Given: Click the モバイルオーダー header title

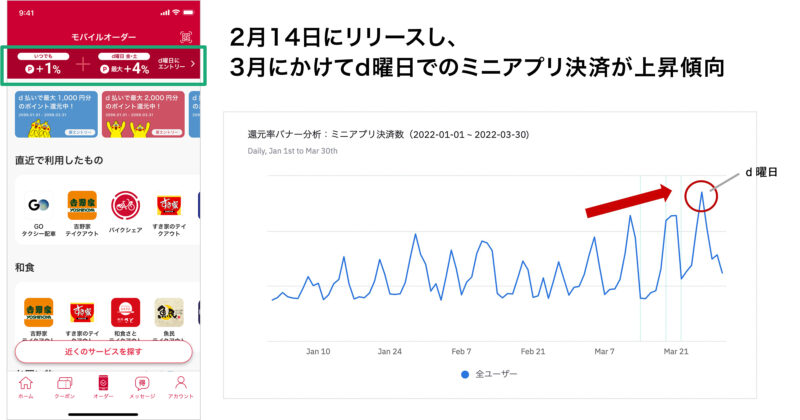Looking at the screenshot, I should (104, 37).
